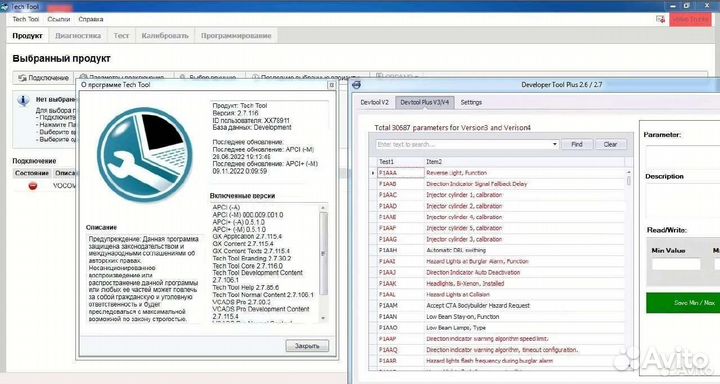Select the F1AAA cell
Viewport: 720px width, 384px height.
pos(400,173)
